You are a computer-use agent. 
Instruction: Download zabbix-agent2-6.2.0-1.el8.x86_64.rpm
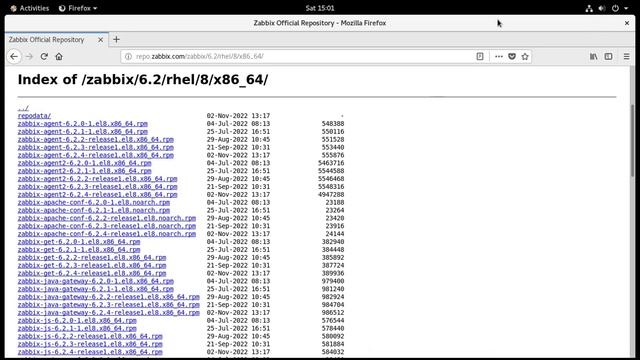pos(84,163)
